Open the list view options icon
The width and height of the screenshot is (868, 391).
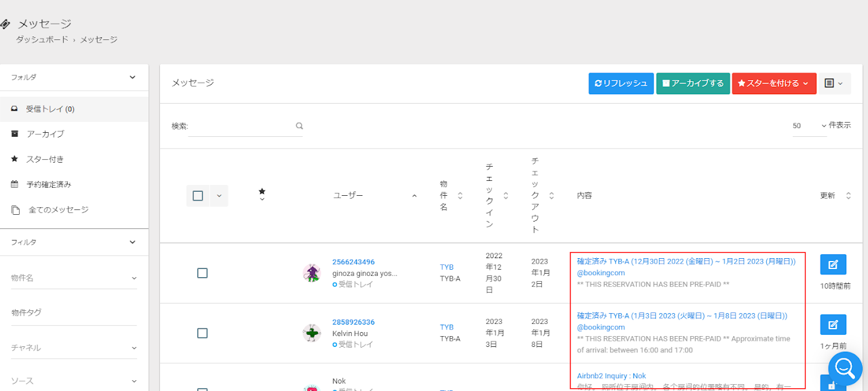833,83
